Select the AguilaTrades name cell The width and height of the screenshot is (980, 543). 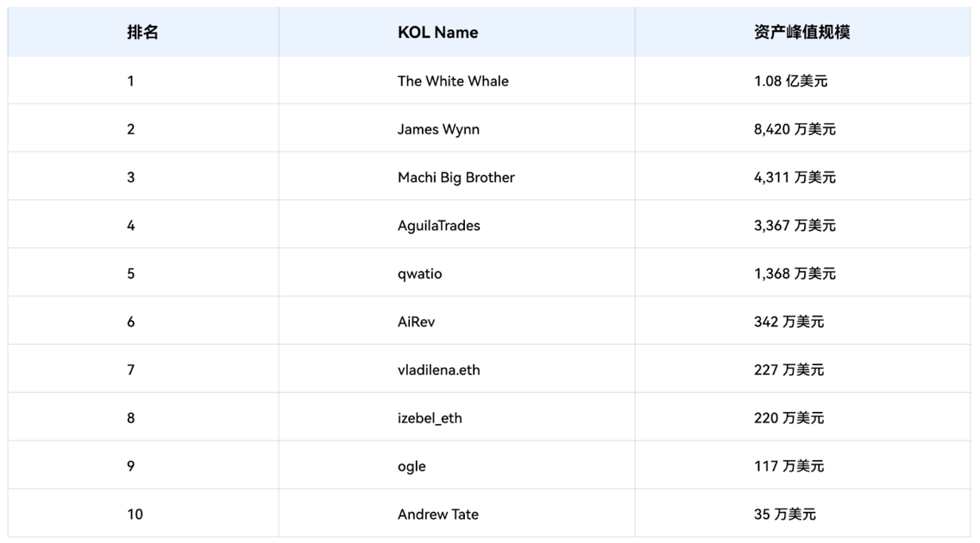tap(438, 226)
